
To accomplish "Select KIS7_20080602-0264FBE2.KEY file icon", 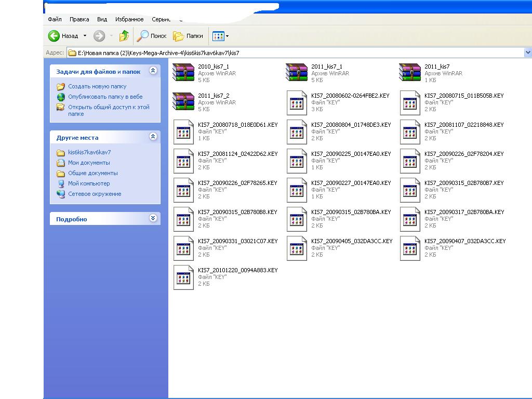I will (297, 102).
